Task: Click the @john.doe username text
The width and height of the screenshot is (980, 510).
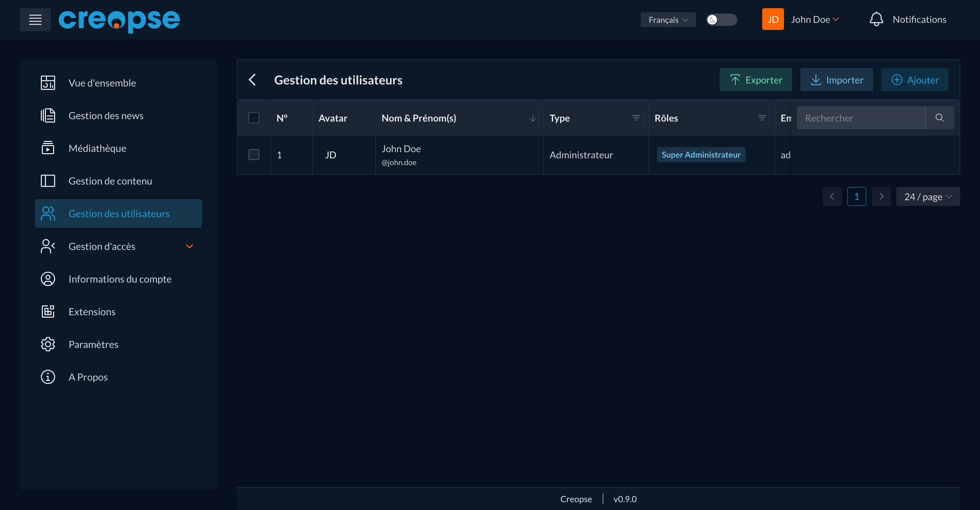Action: click(399, 162)
